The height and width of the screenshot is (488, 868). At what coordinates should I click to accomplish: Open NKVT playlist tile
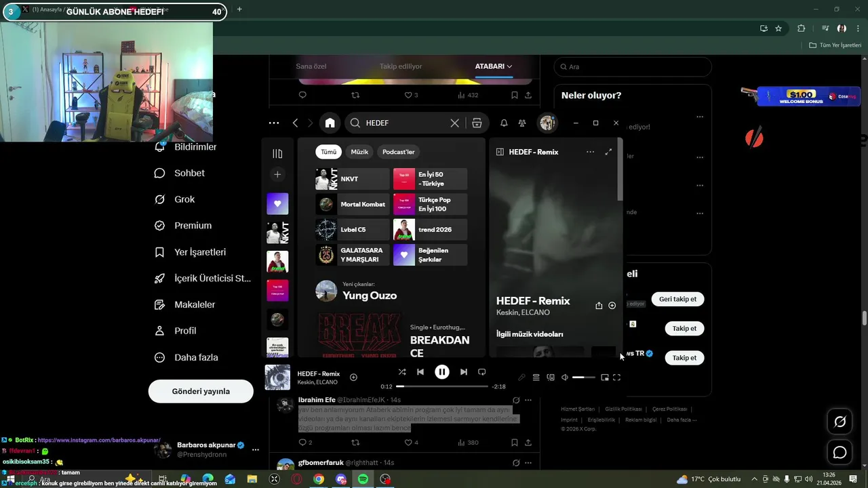pyautogui.click(x=353, y=179)
